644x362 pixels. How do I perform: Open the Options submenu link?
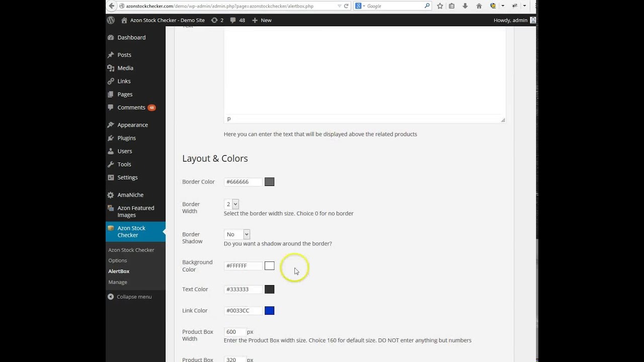point(118,260)
